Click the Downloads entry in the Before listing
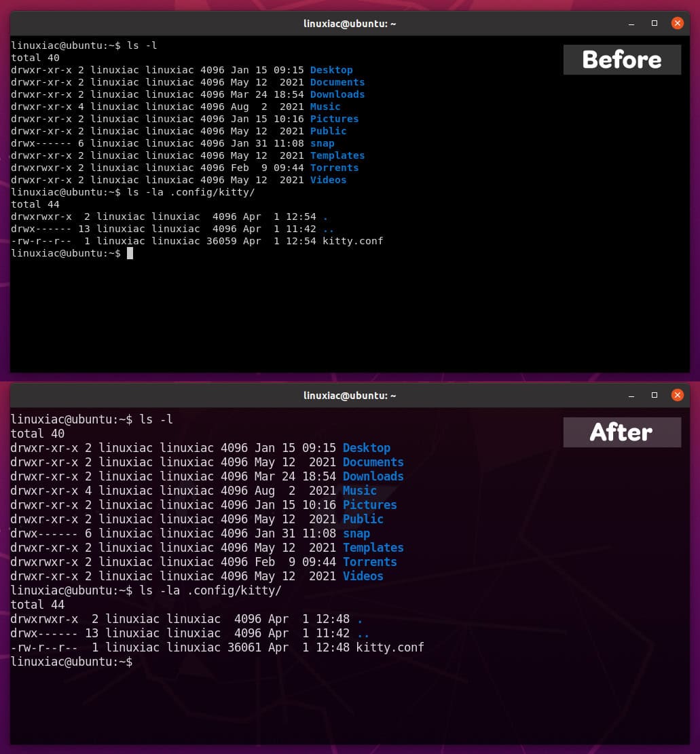This screenshot has height=754, width=700. point(337,94)
